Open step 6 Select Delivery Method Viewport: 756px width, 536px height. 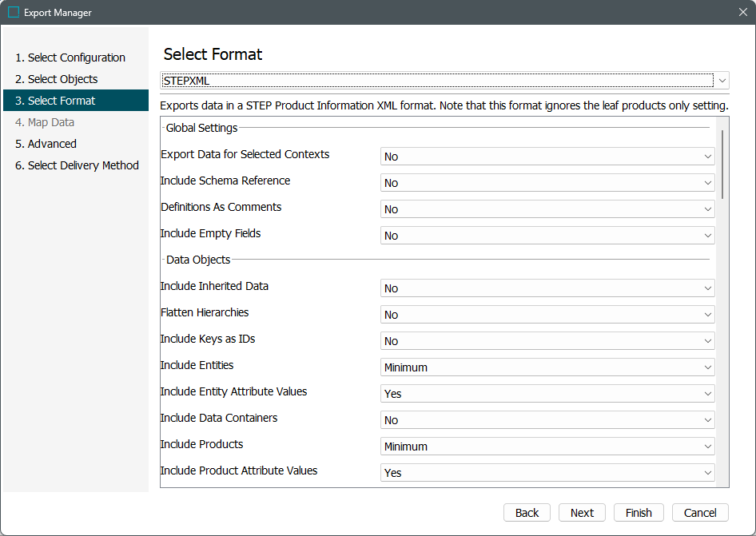click(83, 165)
